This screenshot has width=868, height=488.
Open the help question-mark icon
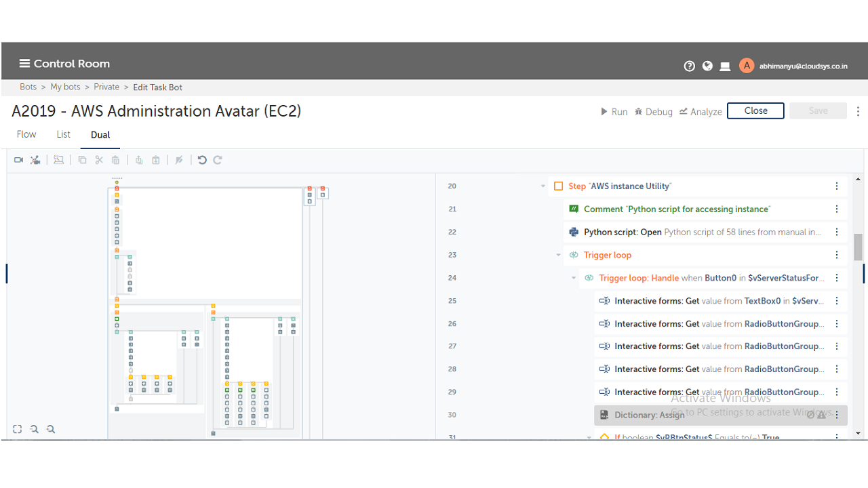690,66
